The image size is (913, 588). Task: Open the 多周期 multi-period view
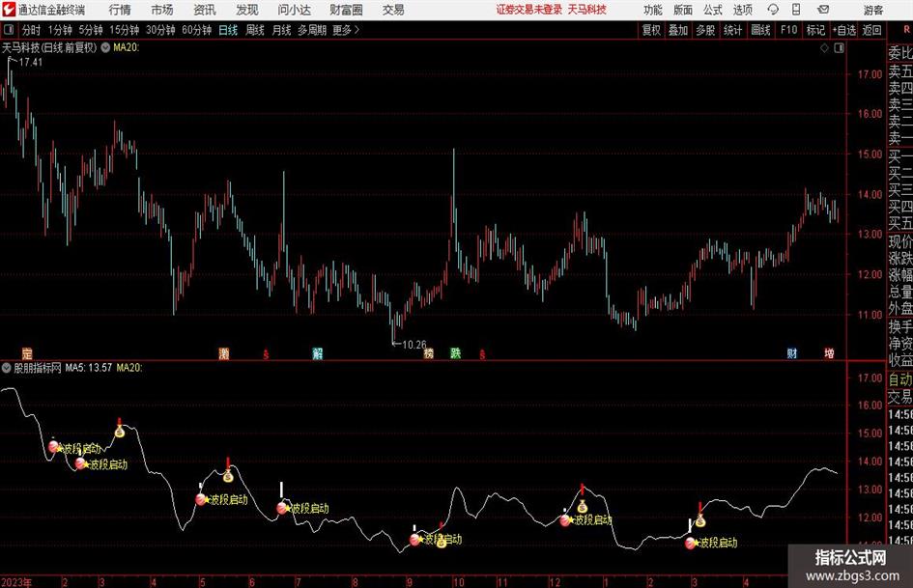point(312,30)
